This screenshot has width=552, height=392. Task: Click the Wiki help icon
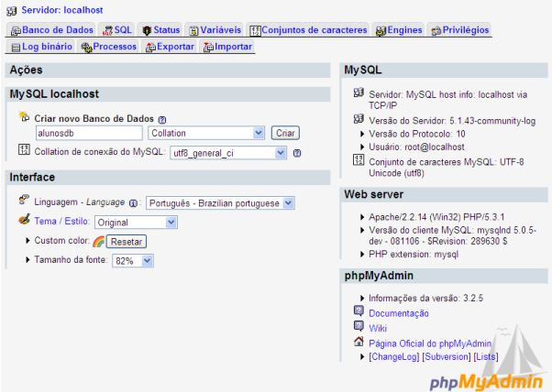click(x=359, y=326)
